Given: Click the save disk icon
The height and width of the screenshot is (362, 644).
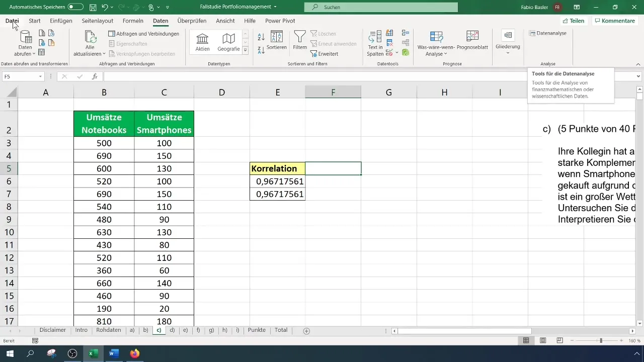Looking at the screenshot, I should click(93, 7).
